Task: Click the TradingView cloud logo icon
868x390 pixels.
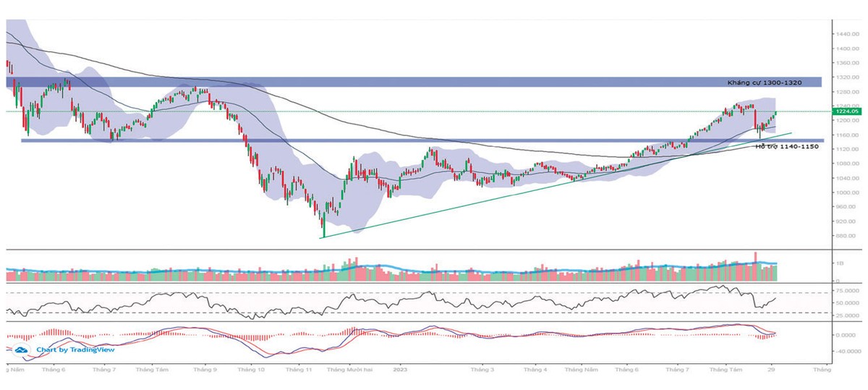Action: 23,349
